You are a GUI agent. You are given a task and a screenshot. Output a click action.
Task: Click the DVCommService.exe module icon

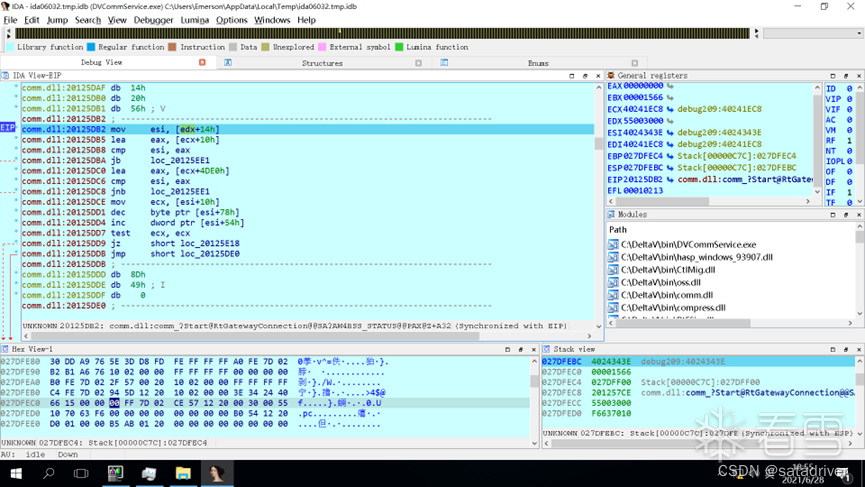coord(613,244)
